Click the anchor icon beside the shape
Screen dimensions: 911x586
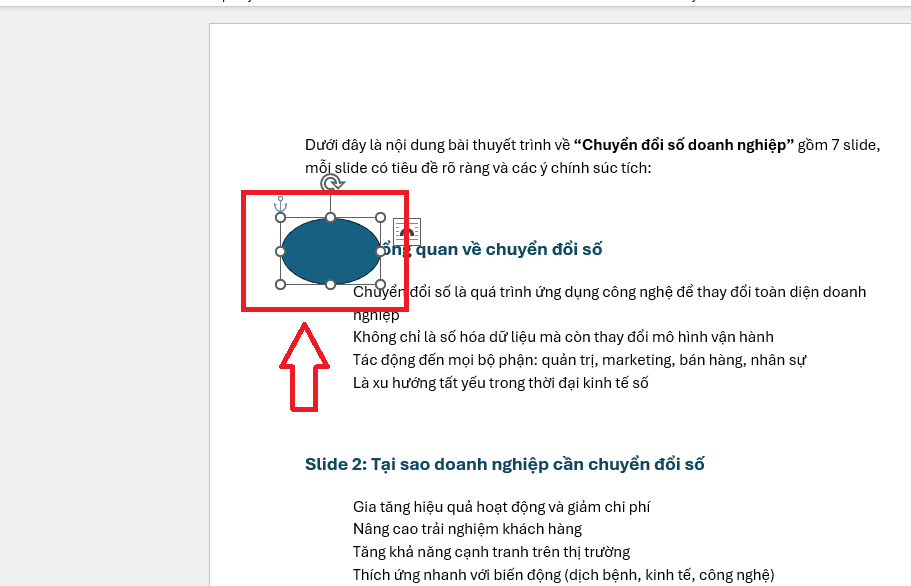281,204
